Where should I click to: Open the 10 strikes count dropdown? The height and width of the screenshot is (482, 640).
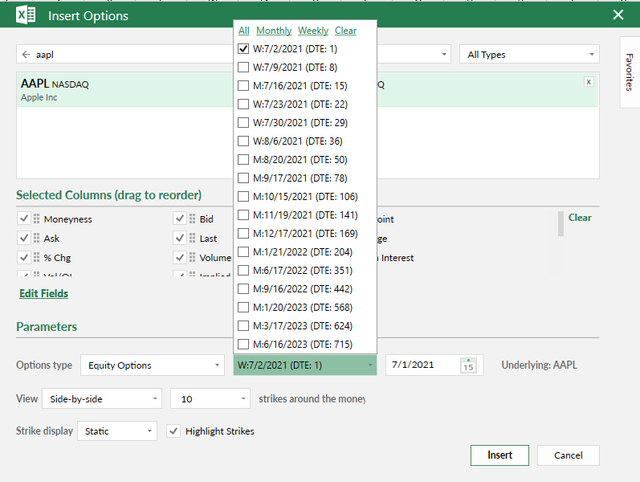[x=210, y=399]
